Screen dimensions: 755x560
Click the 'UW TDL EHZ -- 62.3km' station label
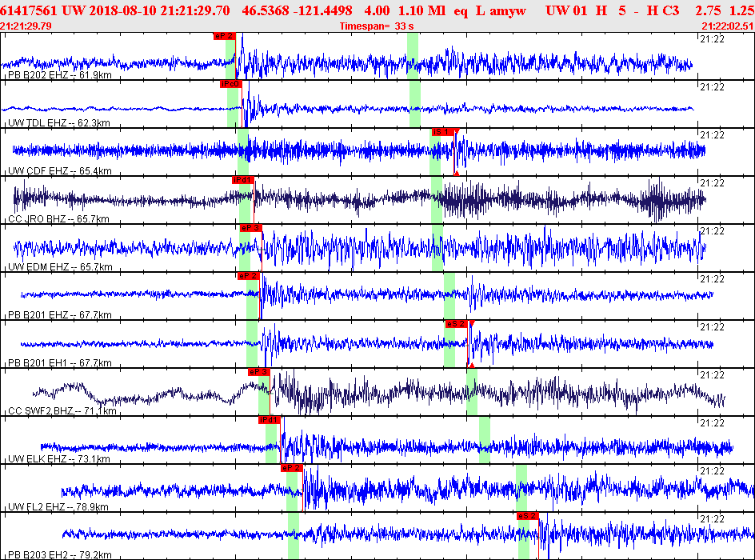[58, 123]
